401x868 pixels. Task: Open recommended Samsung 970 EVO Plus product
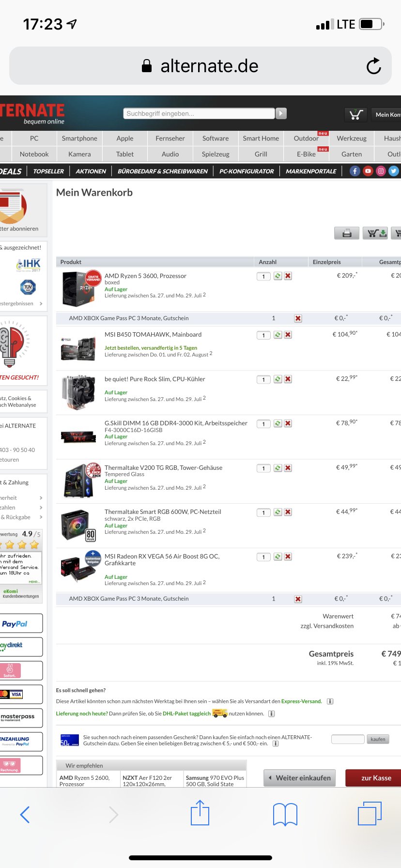tap(215, 780)
